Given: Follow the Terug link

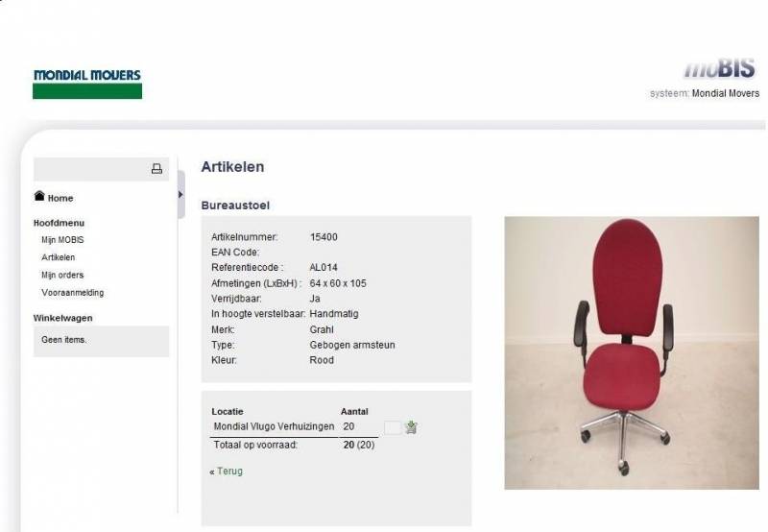Looking at the screenshot, I should [229, 472].
